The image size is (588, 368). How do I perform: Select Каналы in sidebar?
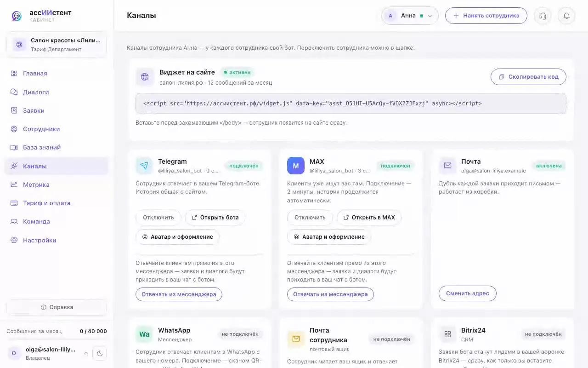tap(56, 166)
